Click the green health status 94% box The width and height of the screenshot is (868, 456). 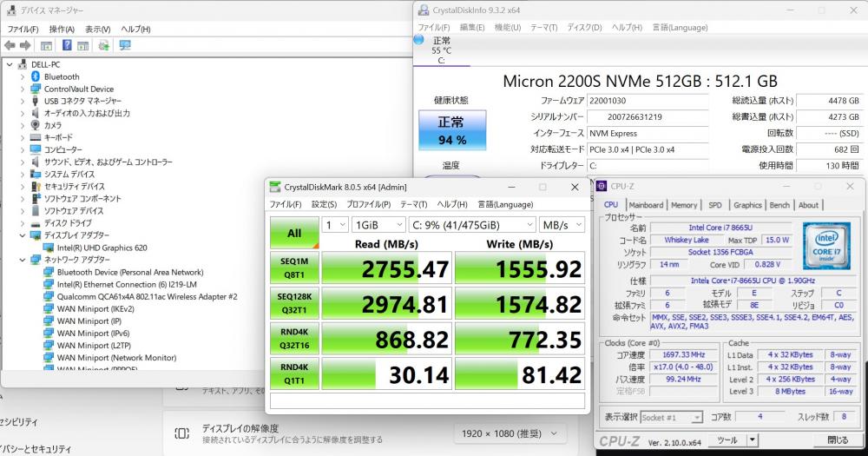[451, 131]
